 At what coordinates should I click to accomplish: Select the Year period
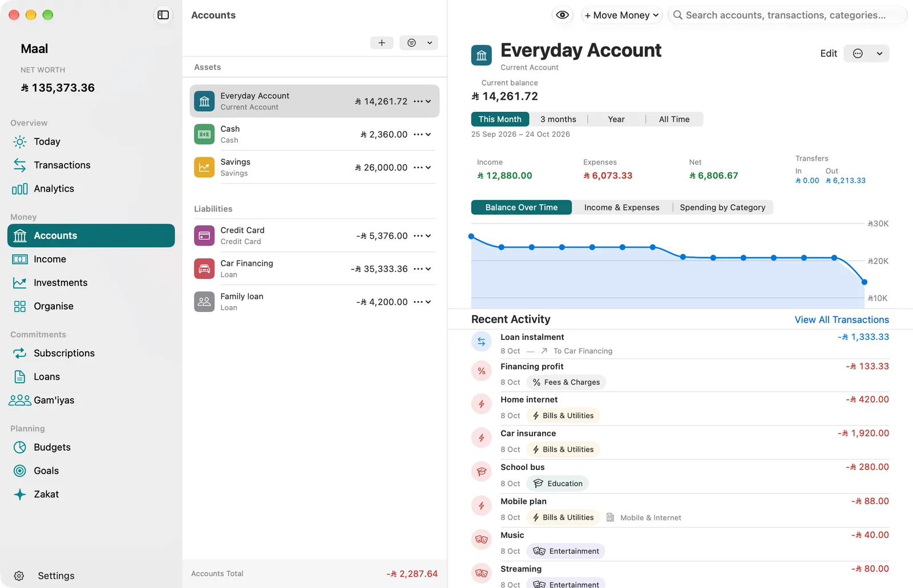616,119
